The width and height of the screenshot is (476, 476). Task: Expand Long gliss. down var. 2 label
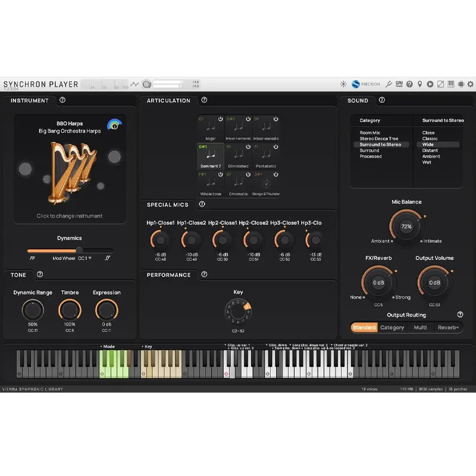click(x=309, y=345)
